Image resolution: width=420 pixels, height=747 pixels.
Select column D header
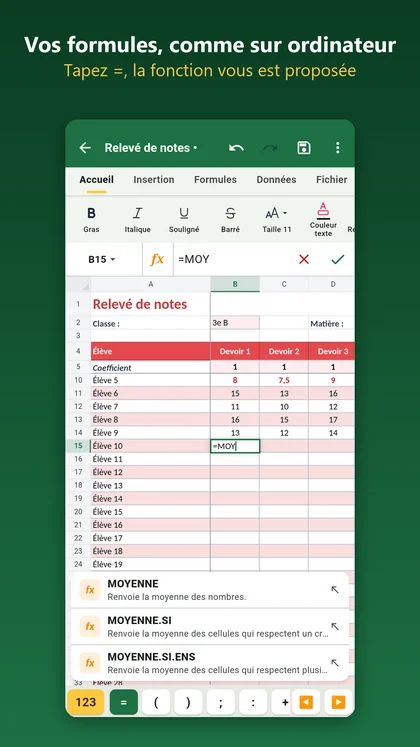331,284
